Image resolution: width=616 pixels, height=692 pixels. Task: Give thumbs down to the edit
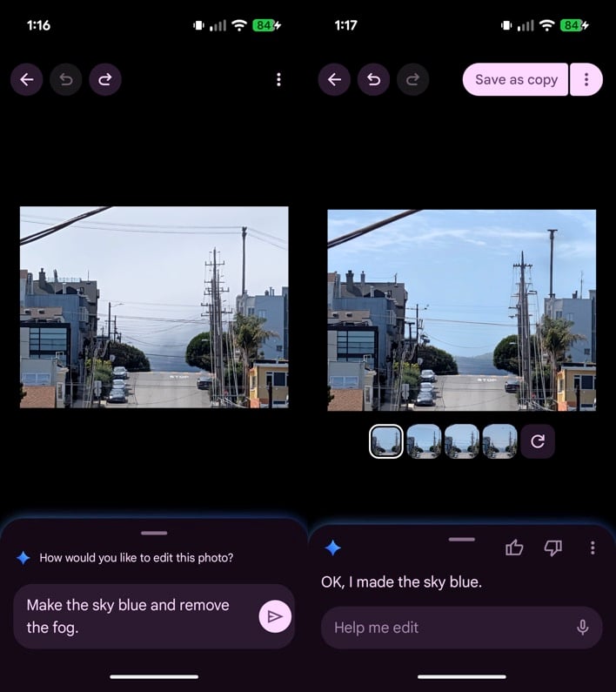[552, 548]
